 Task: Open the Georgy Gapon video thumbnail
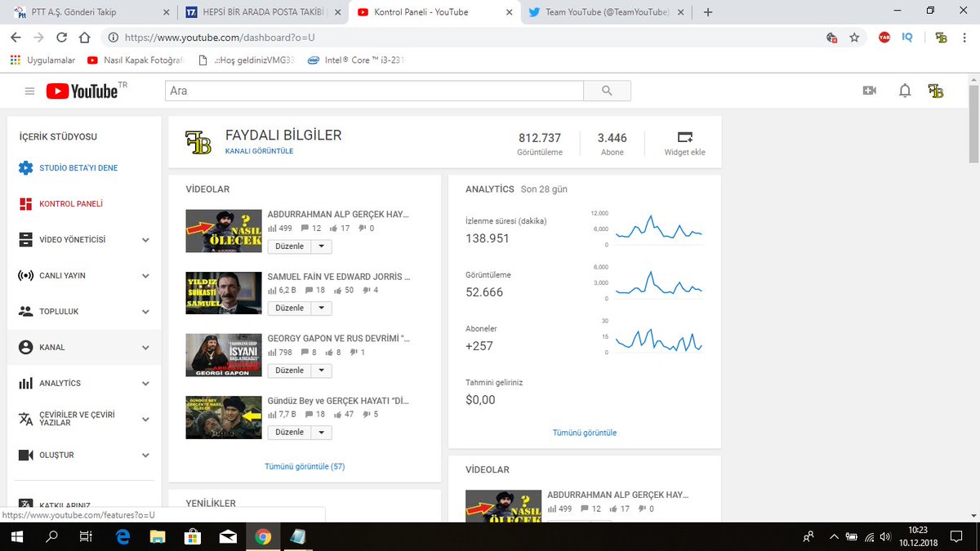click(223, 354)
